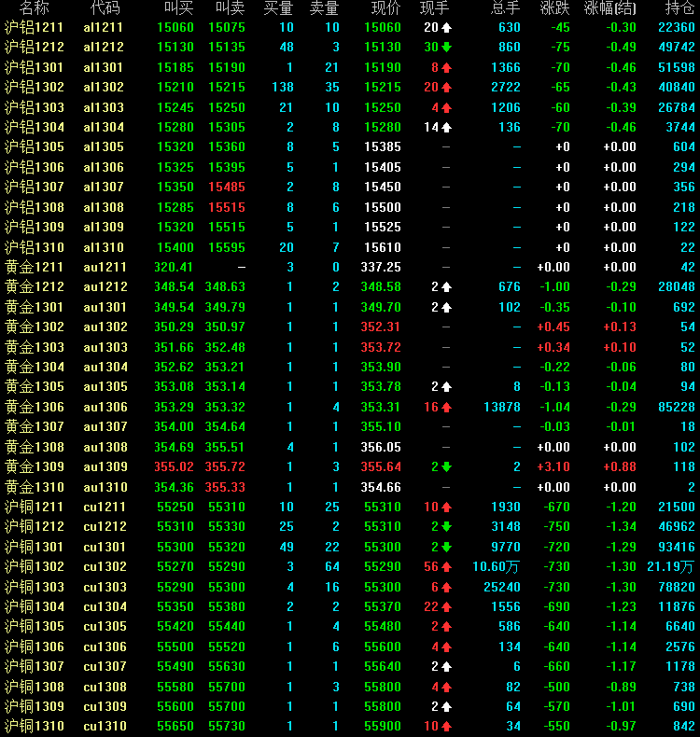Select the 沪铝1301 contract name
700x737 pixels.
coord(35,67)
